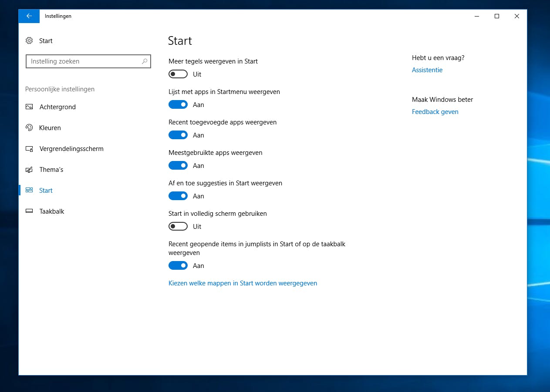Click the Vergrendelingsscherm lock screen icon
The width and height of the screenshot is (550, 392).
[x=29, y=148]
